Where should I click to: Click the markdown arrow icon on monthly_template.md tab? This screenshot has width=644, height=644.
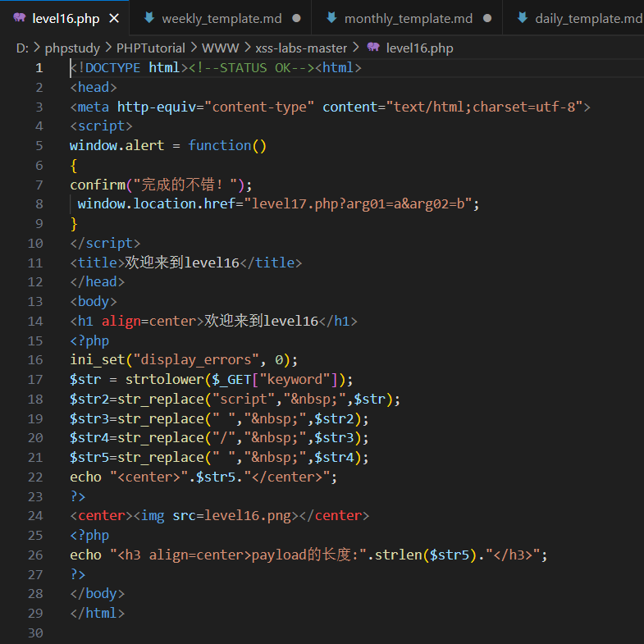(331, 17)
